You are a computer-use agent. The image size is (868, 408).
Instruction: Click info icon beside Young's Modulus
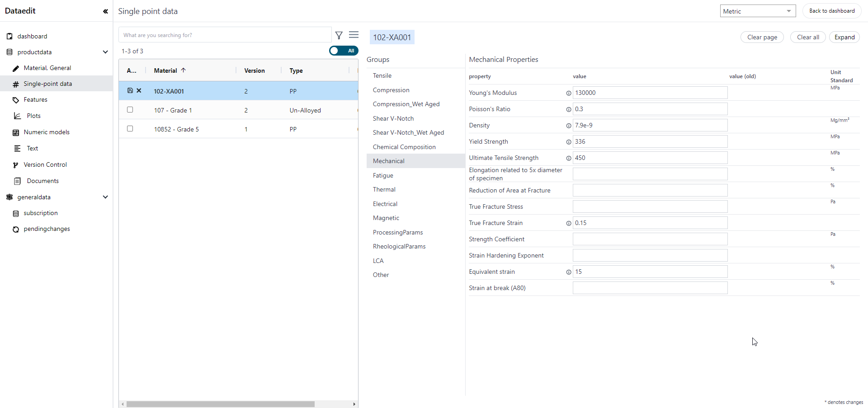(x=569, y=93)
